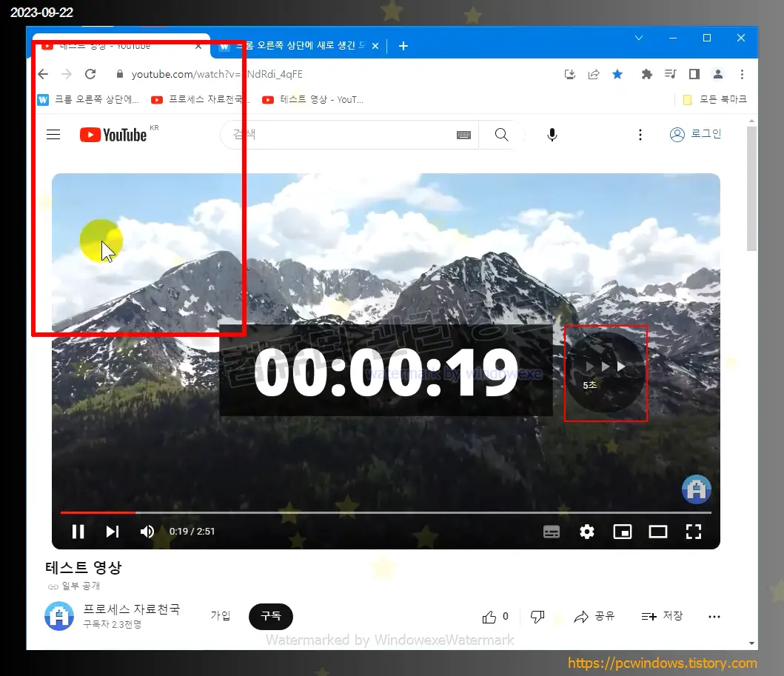Open the 모든 북마크 folder

(715, 99)
